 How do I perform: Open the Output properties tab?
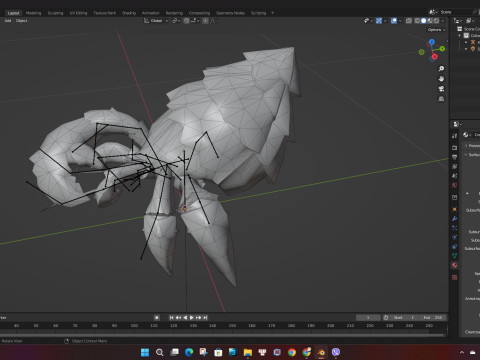click(x=455, y=157)
